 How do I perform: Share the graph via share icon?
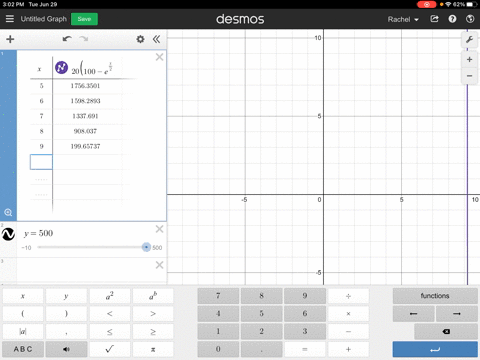pos(434,19)
